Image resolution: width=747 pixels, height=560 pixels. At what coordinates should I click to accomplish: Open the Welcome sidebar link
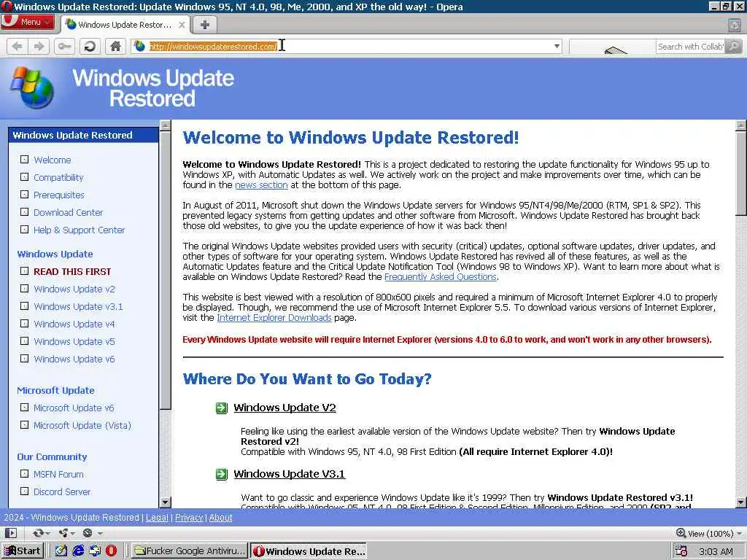52,160
